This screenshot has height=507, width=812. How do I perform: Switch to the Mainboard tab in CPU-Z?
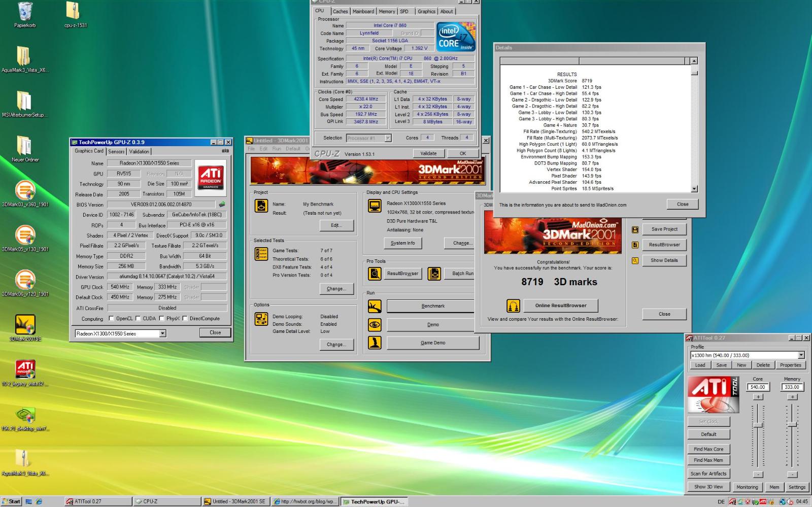tap(363, 11)
